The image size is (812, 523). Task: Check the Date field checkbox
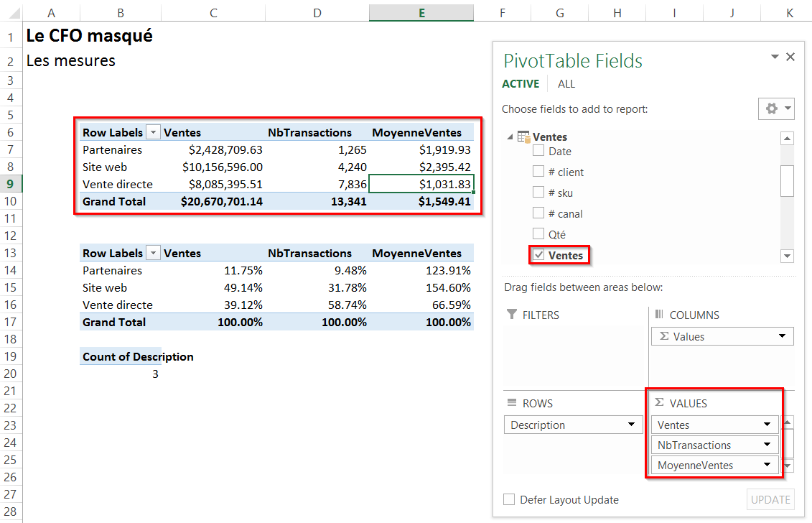tap(538, 151)
